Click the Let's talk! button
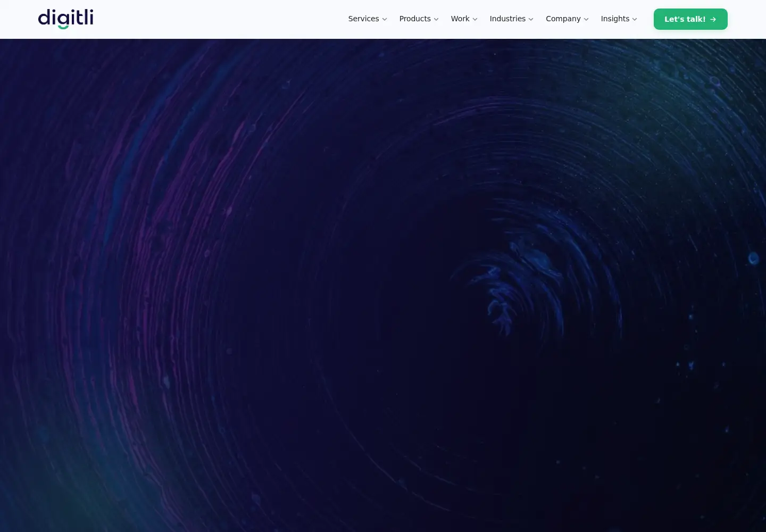This screenshot has width=766, height=532. tap(690, 19)
